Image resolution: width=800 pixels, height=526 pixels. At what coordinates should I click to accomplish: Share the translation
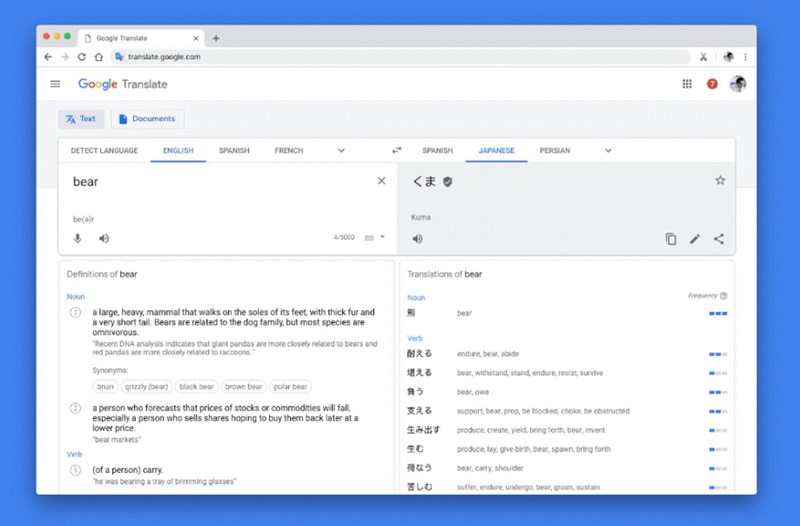pos(719,239)
